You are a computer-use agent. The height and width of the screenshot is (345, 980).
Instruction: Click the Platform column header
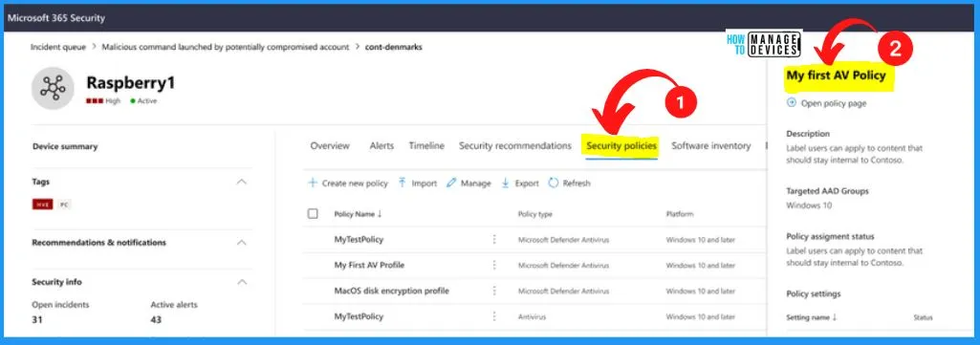coord(680,214)
